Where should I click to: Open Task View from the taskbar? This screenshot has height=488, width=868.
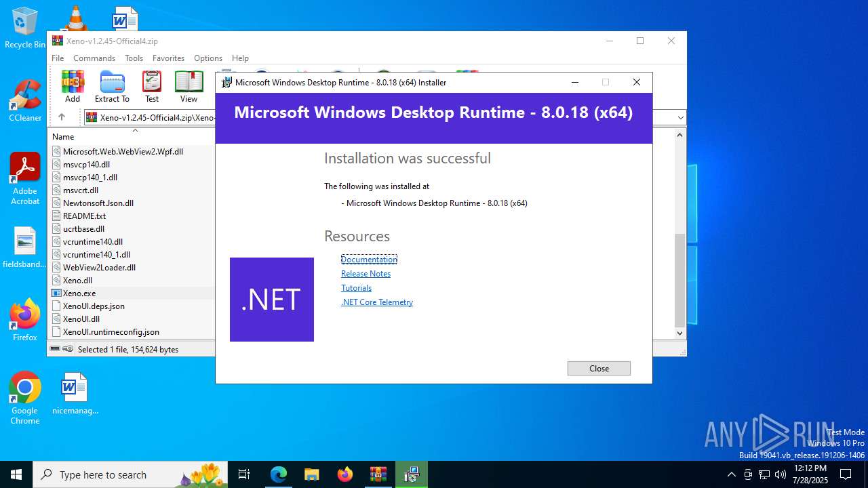(x=244, y=474)
